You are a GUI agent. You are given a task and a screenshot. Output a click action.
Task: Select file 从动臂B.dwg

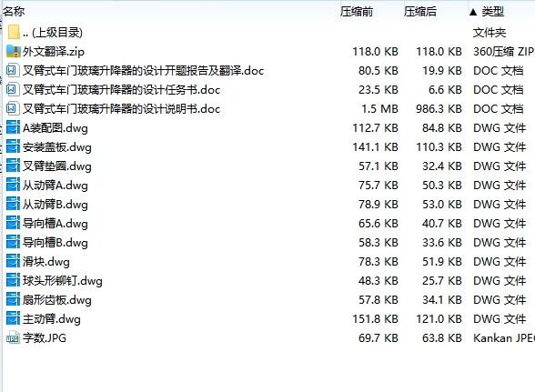pyautogui.click(x=56, y=205)
